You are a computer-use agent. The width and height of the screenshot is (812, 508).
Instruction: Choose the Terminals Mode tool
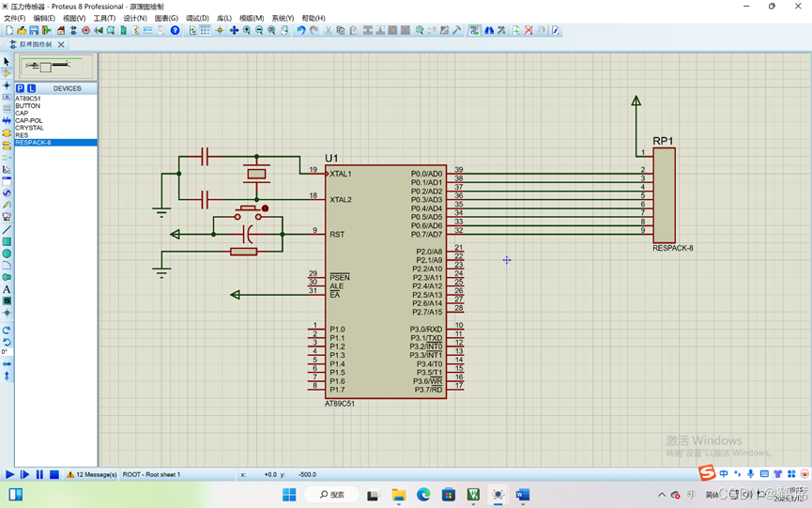[x=7, y=145]
